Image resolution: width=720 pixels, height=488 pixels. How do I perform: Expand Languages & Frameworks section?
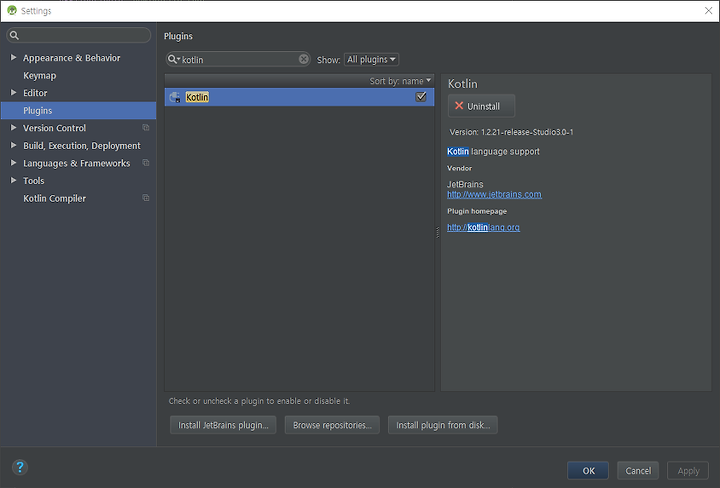[13, 163]
